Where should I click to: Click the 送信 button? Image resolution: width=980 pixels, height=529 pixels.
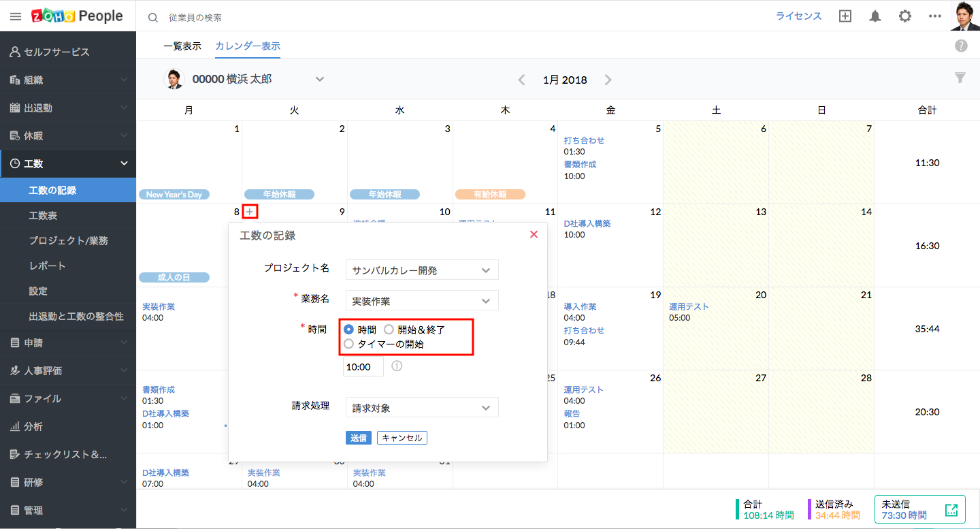pos(358,438)
